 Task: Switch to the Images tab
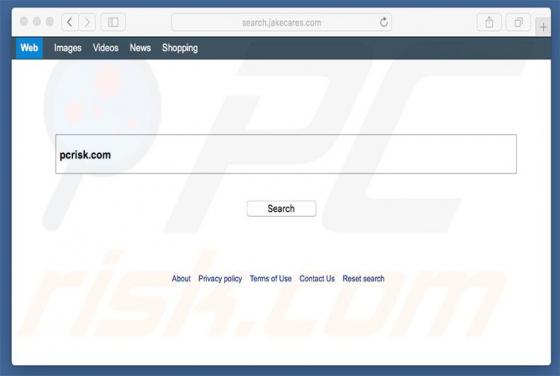(68, 48)
